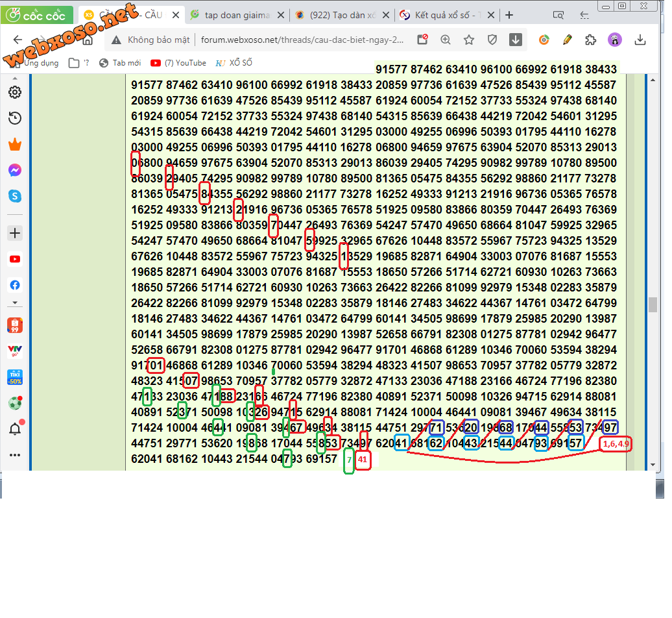Open the Tiki -50% sidebar shortcut

tap(14, 377)
